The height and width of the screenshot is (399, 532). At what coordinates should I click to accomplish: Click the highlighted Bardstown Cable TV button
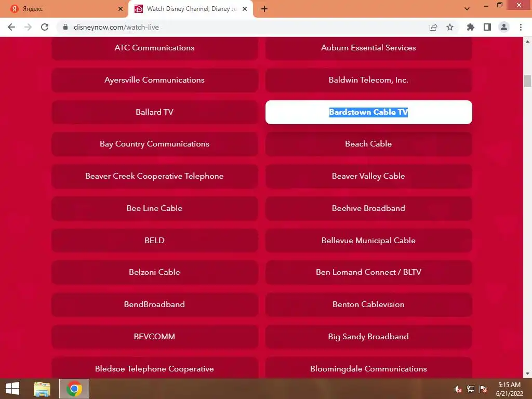click(x=368, y=112)
